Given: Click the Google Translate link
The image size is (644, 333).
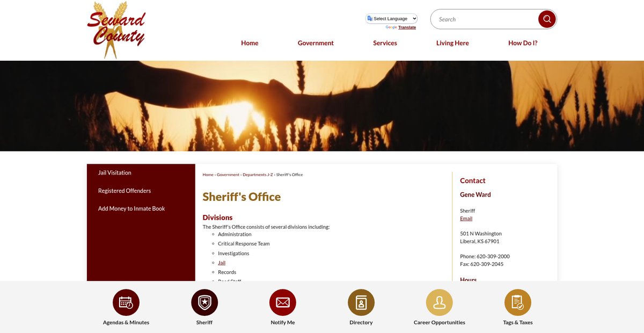Looking at the screenshot, I should (x=407, y=27).
